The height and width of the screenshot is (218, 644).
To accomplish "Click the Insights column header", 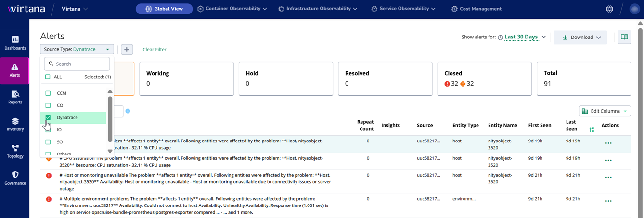I will point(390,125).
